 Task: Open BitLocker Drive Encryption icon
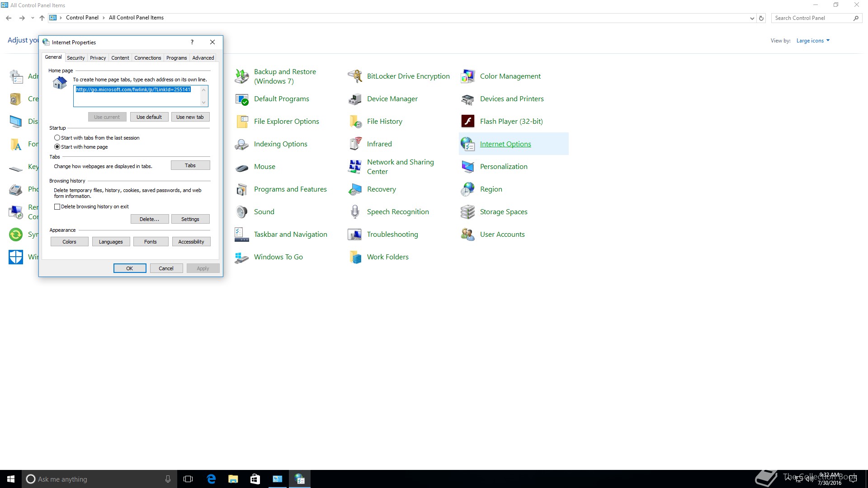(355, 76)
